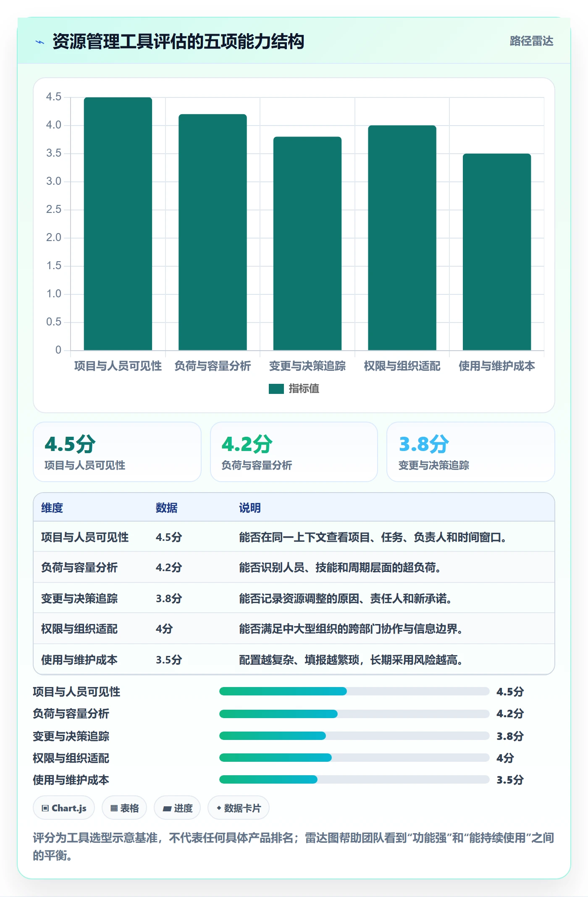Click the 数据 column header
The image size is (588, 897).
(167, 508)
